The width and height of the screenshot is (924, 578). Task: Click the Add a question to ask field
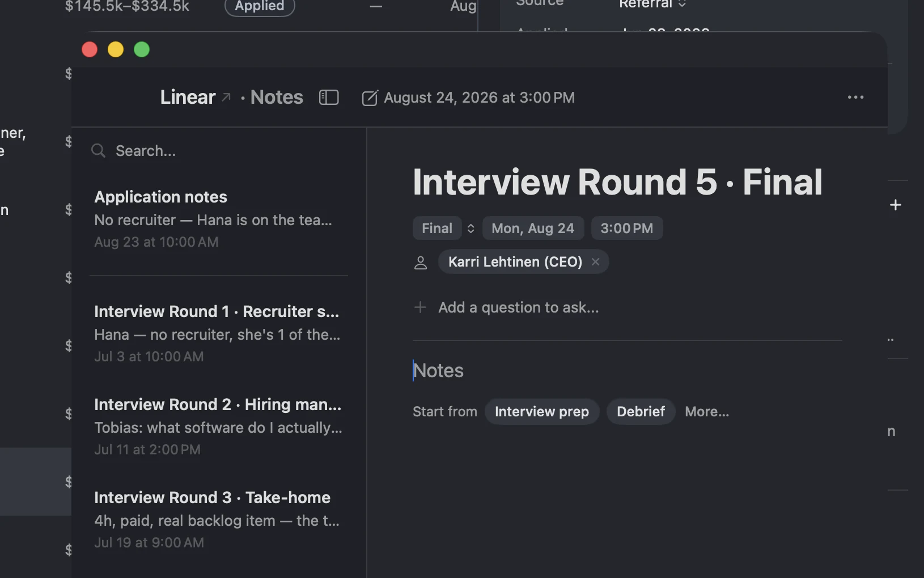[519, 307]
